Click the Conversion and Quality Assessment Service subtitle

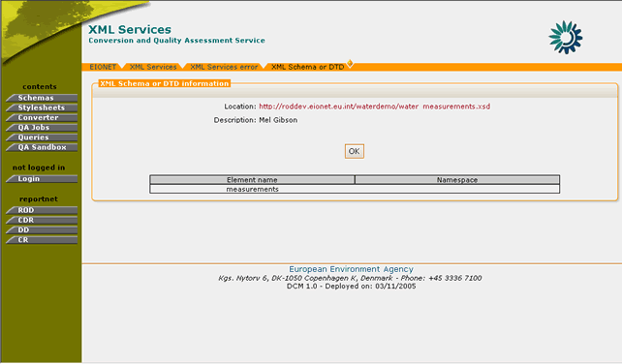click(176, 41)
